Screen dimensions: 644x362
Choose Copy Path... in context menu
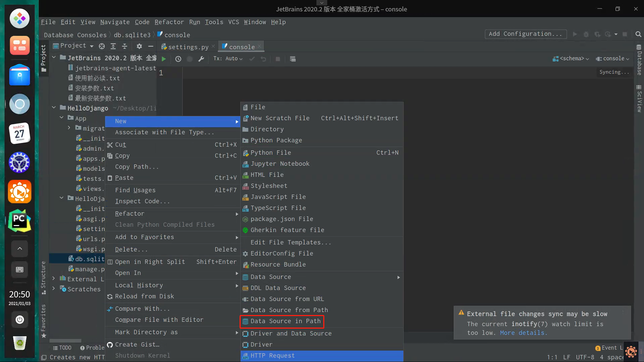172,167
